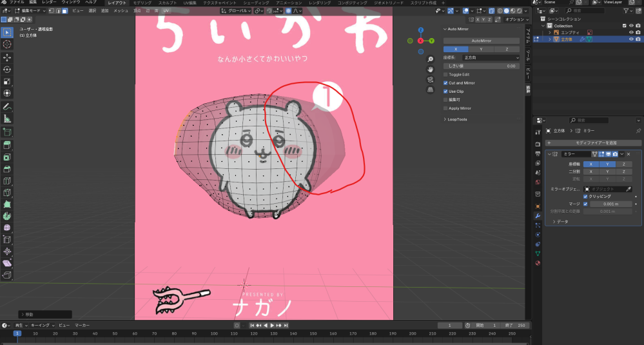Expand データ section in mirror modifier
This screenshot has height=345, width=644.
[554, 221]
